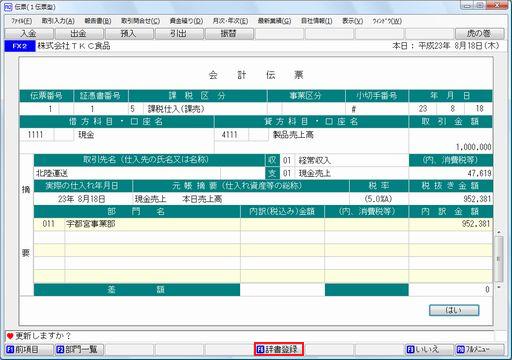Click consumption tax amount 47,619

point(451,173)
